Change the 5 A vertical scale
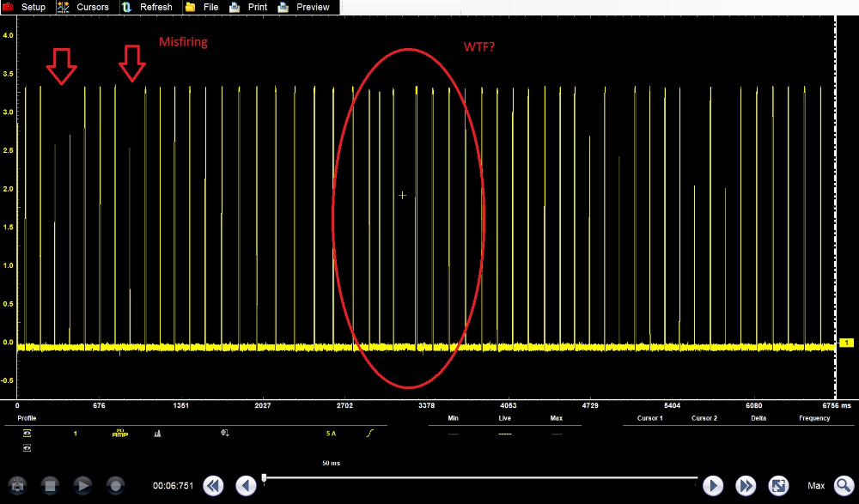 point(331,434)
